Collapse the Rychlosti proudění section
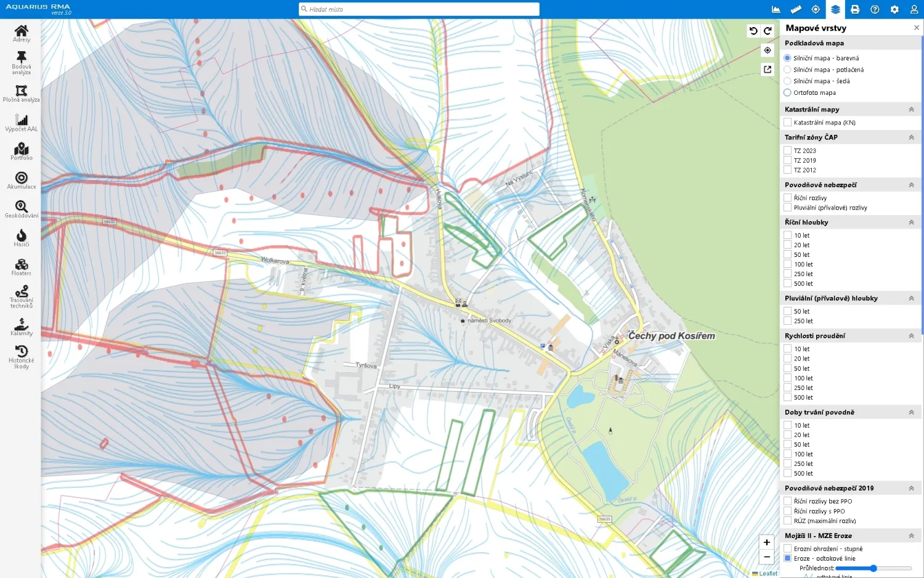This screenshot has width=924, height=578. [x=912, y=335]
